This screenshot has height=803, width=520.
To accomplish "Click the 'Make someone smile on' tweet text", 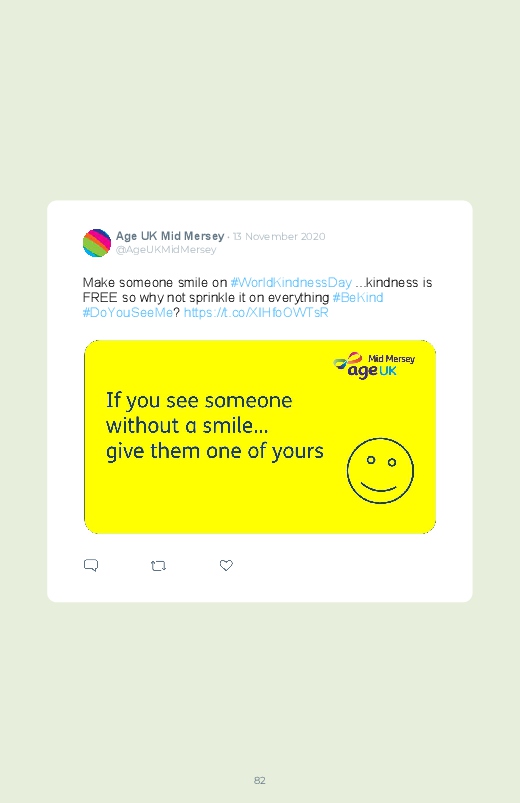I will point(155,283).
